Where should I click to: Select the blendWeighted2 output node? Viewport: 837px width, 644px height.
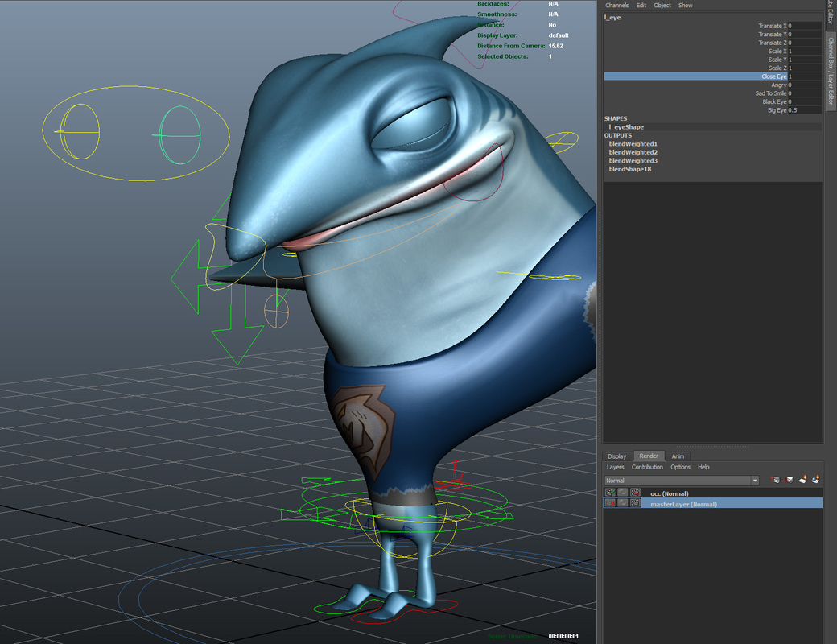coord(633,152)
